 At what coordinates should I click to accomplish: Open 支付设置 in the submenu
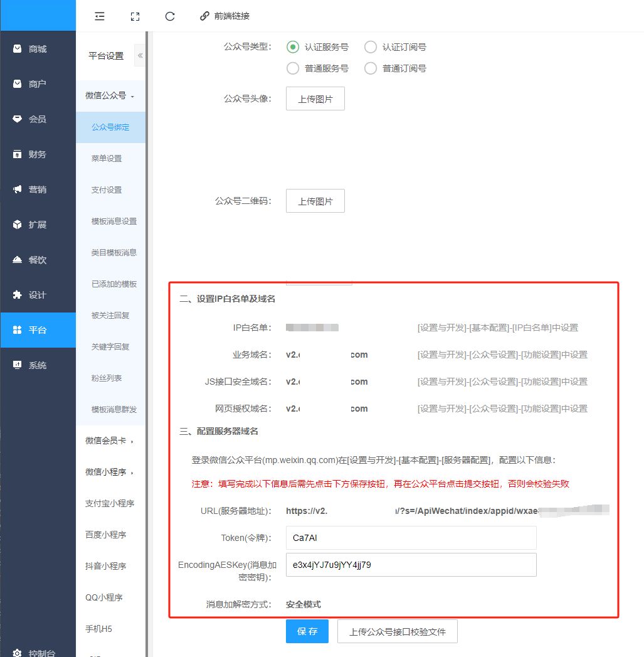(107, 190)
